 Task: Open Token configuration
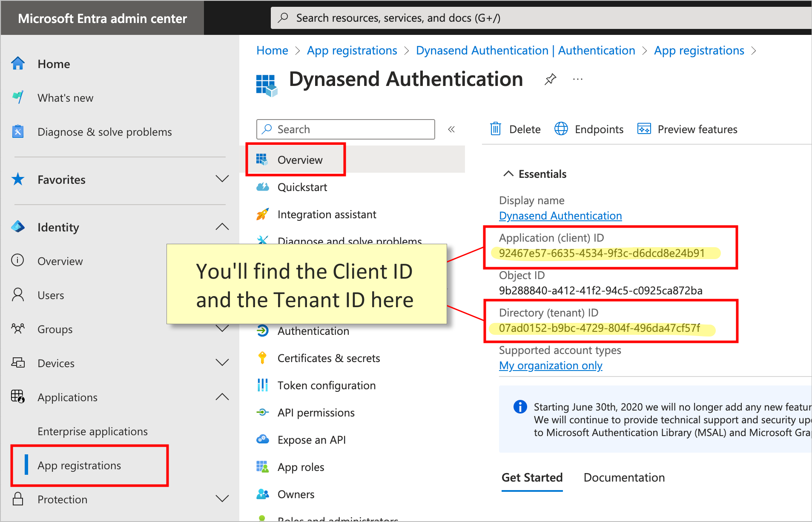point(327,385)
